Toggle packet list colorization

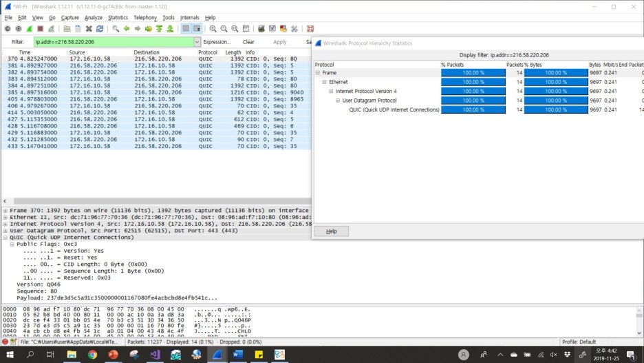point(186,29)
